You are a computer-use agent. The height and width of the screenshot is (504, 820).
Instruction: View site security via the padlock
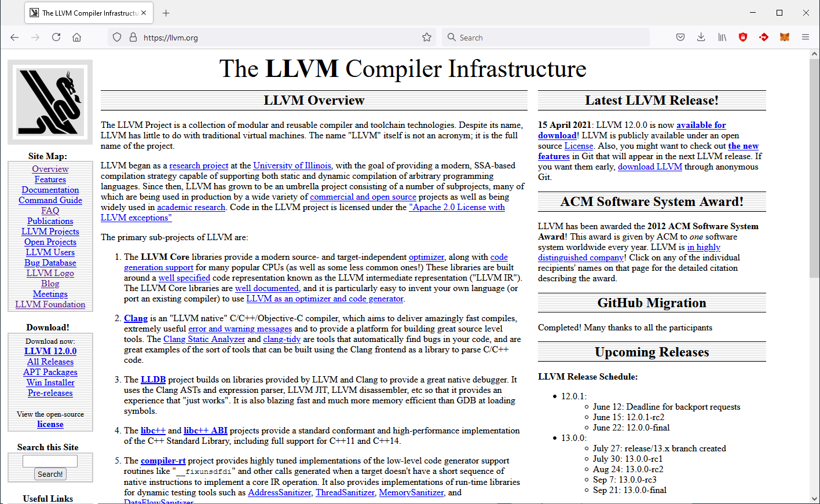pos(134,37)
